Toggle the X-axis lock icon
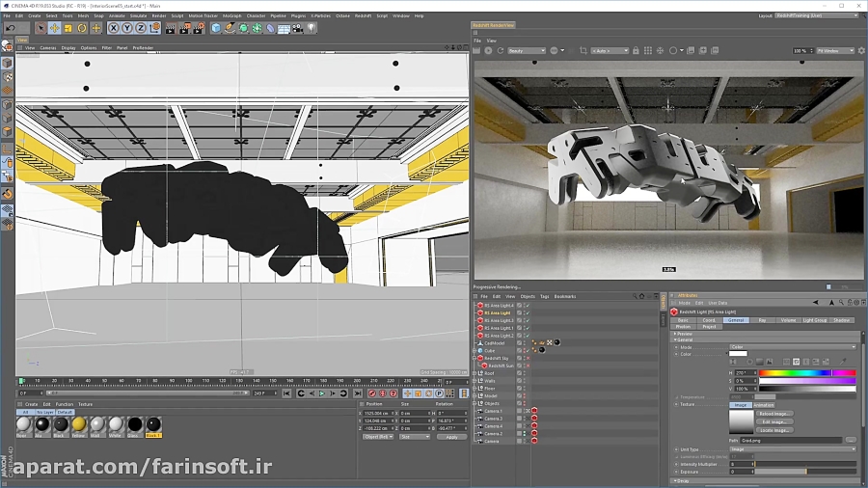 click(x=113, y=29)
